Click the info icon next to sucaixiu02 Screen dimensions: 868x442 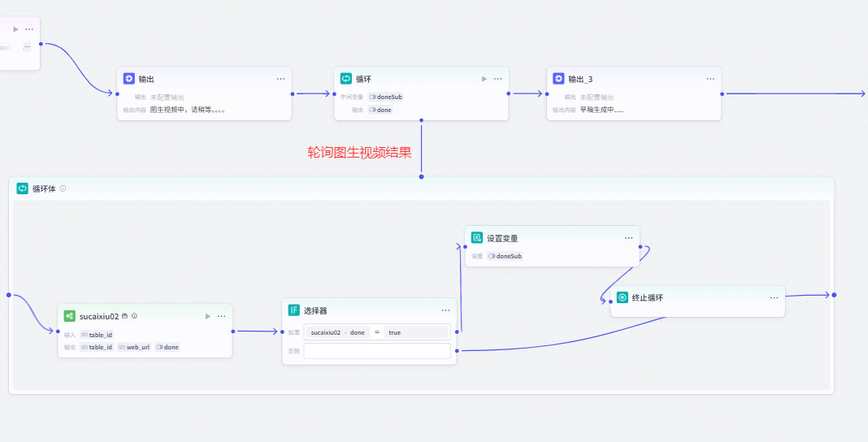pyautogui.click(x=134, y=316)
